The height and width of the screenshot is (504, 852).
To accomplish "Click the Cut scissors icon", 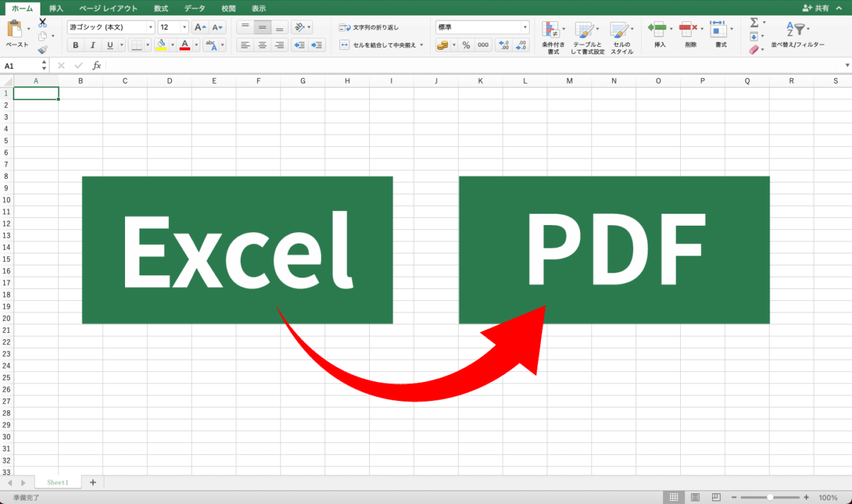I will pos(43,23).
